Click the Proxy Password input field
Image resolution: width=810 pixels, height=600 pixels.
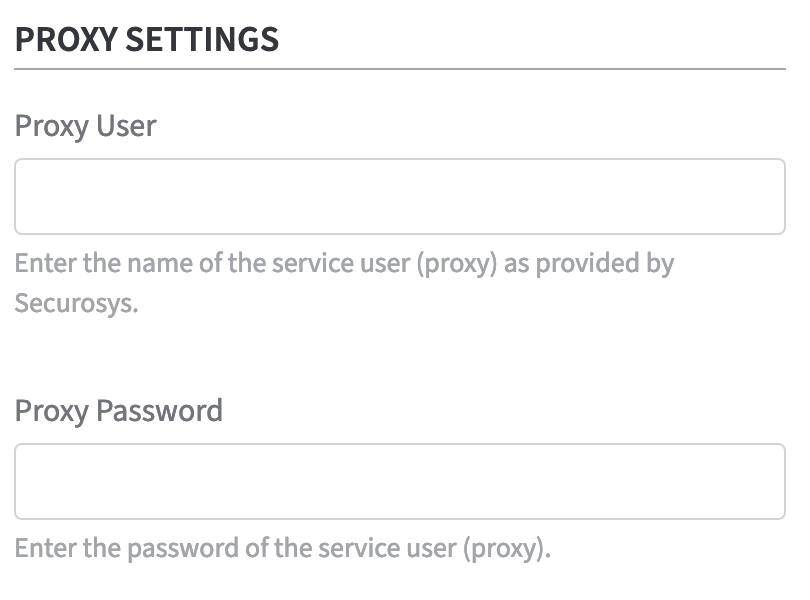(x=400, y=481)
